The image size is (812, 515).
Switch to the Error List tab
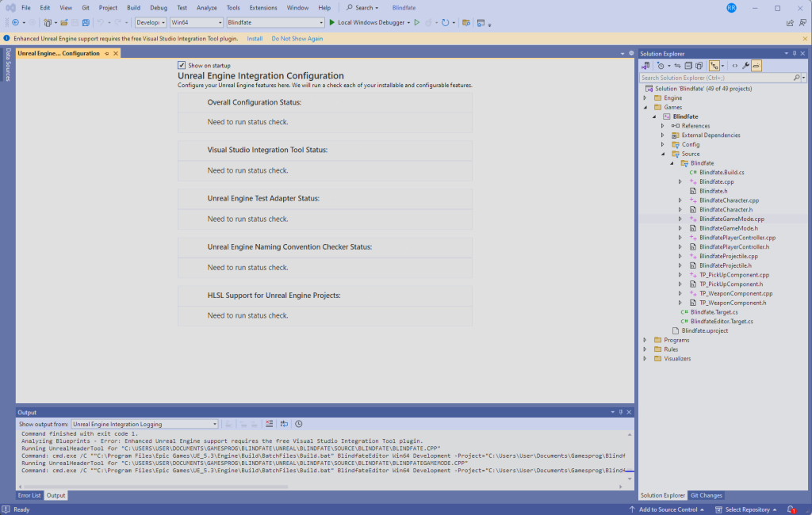click(x=29, y=495)
